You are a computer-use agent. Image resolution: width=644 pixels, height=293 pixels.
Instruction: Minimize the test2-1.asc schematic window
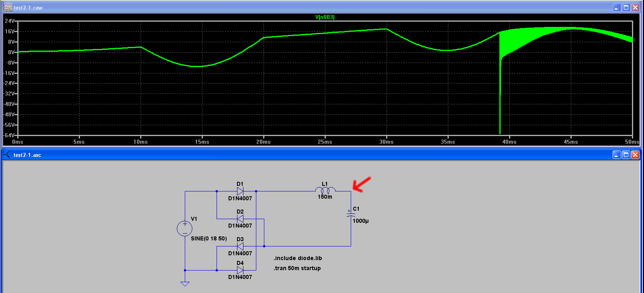[x=617, y=155]
